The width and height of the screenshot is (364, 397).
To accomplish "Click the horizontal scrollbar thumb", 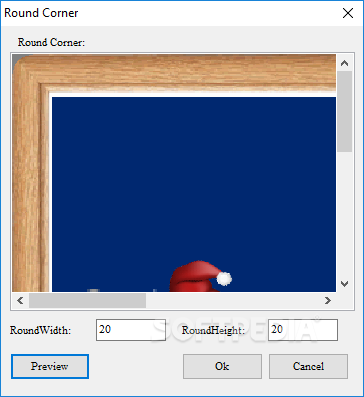I will [x=87, y=301].
